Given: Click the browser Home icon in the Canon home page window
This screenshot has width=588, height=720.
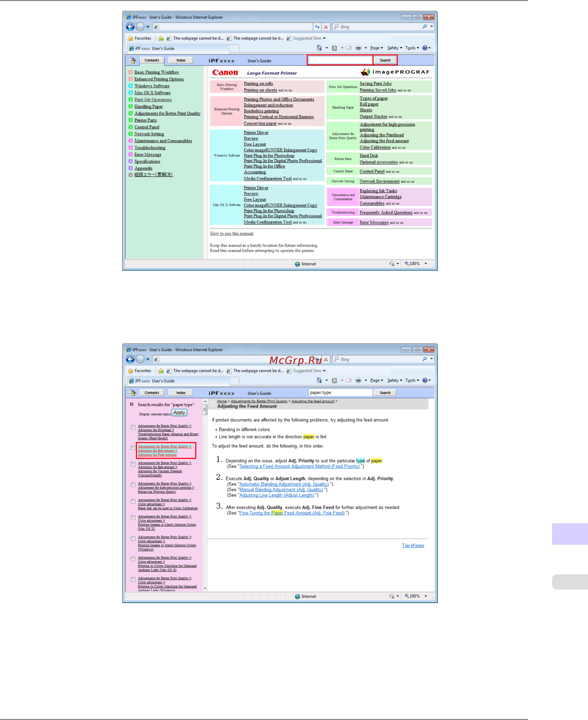Looking at the screenshot, I should click(x=319, y=48).
